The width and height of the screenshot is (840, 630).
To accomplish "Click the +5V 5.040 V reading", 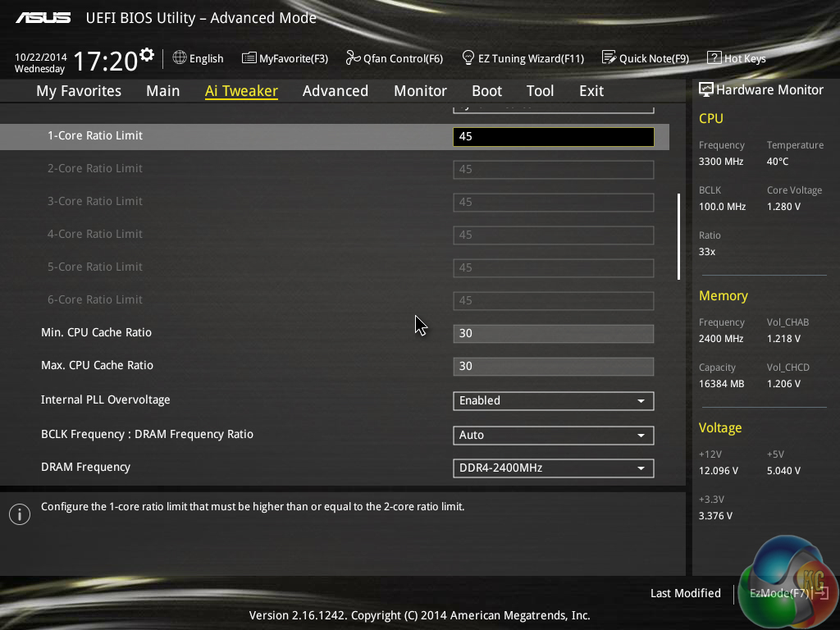I will 783,471.
